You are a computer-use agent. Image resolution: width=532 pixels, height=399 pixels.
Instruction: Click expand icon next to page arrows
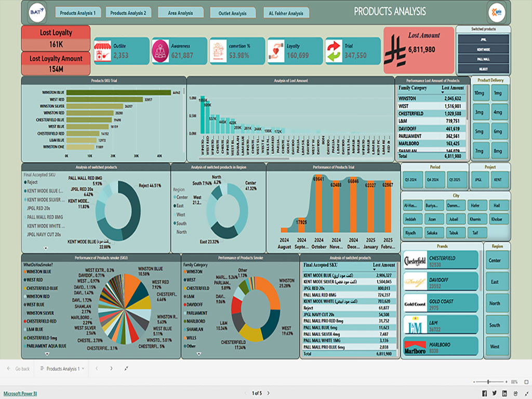click(126, 368)
